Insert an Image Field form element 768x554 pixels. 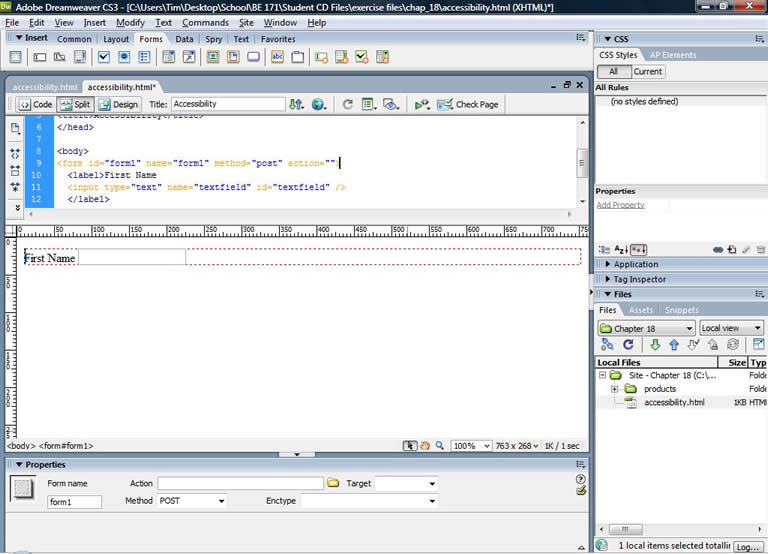coord(213,57)
